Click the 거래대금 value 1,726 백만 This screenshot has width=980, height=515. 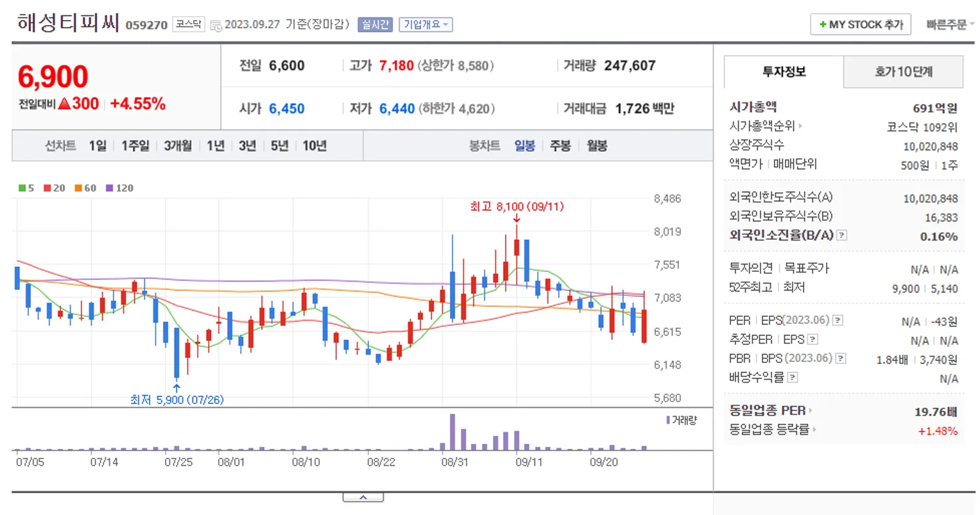tap(644, 108)
